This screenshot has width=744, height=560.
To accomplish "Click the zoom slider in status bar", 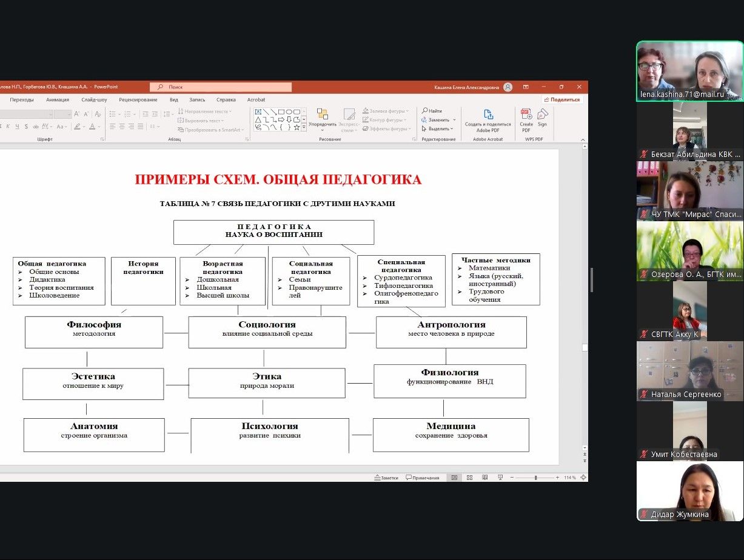I will point(535,478).
